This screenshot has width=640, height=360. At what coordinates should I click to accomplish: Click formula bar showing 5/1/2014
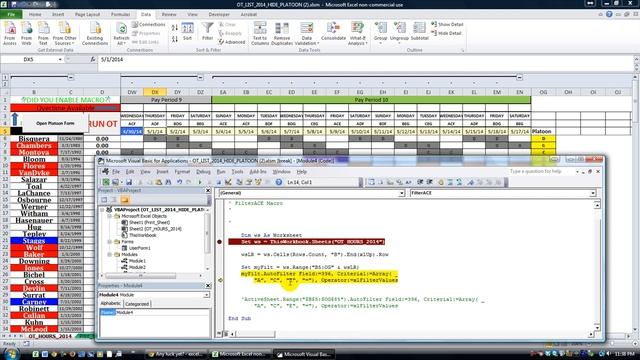pyautogui.click(x=365, y=60)
